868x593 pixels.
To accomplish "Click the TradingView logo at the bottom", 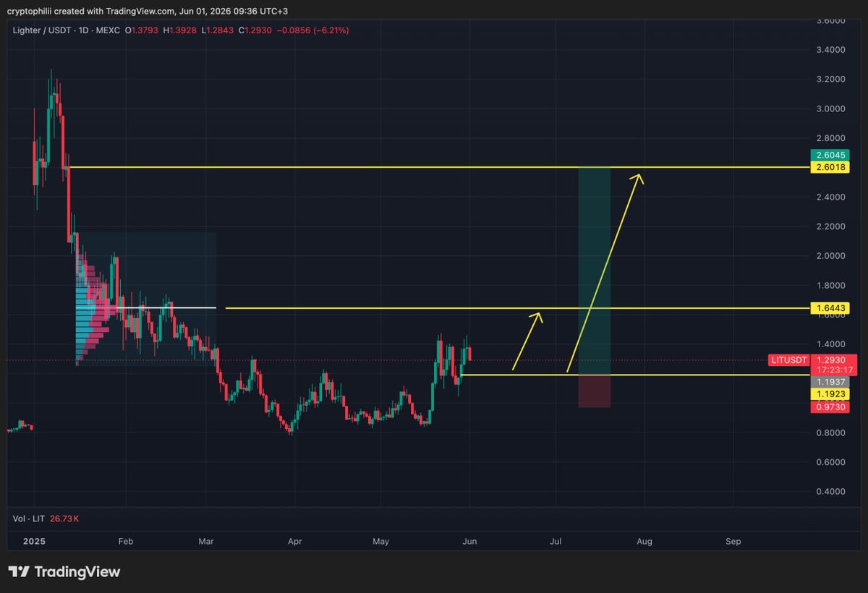I will [x=64, y=572].
